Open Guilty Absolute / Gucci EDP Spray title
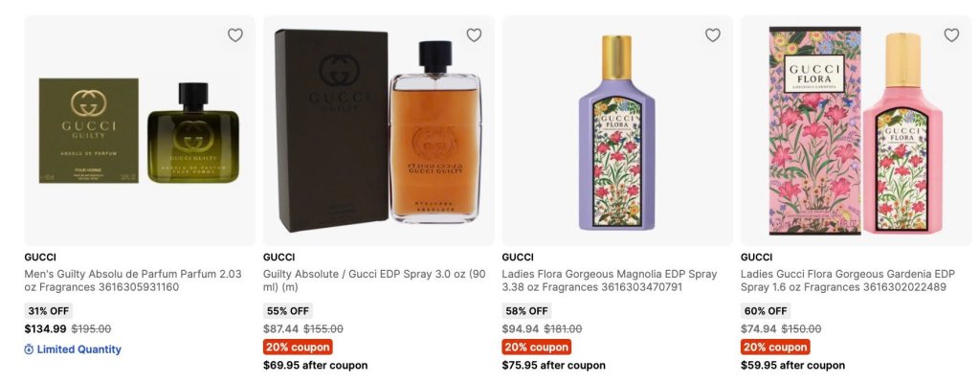This screenshot has width=980, height=382. [374, 281]
